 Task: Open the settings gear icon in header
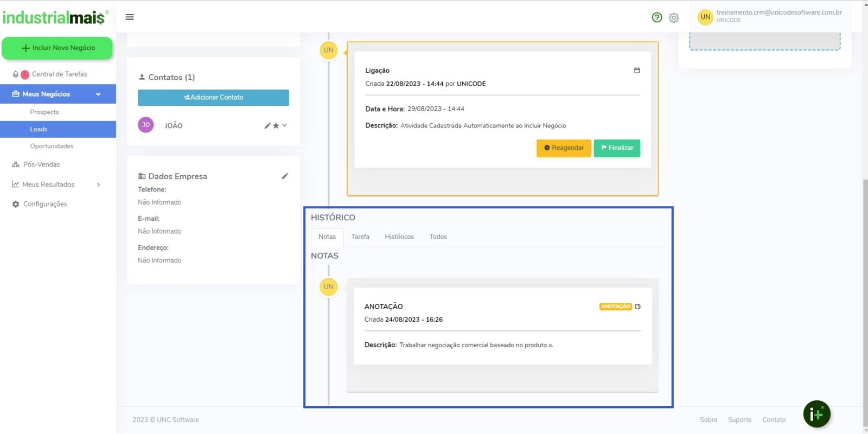(x=674, y=18)
